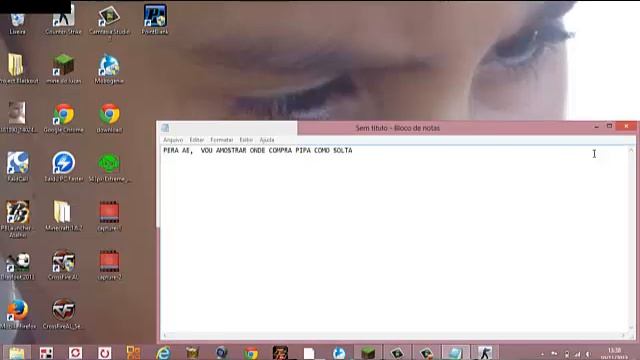Open the Editar menu in Bloco de notas
Image resolution: width=640 pixels, height=360 pixels.
click(x=197, y=140)
